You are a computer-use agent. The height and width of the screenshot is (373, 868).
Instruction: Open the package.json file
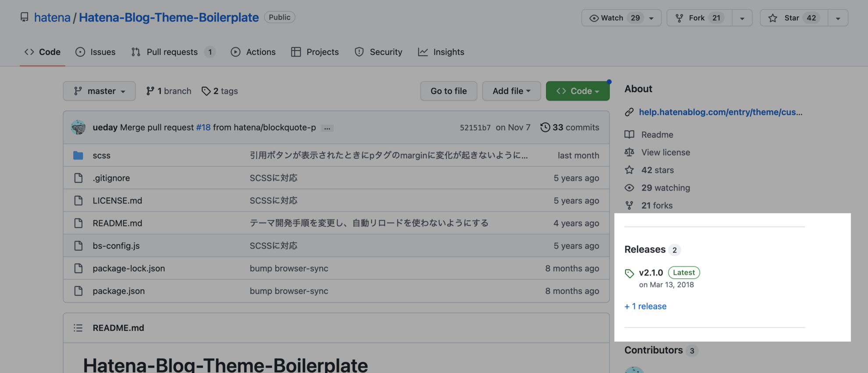pyautogui.click(x=118, y=291)
